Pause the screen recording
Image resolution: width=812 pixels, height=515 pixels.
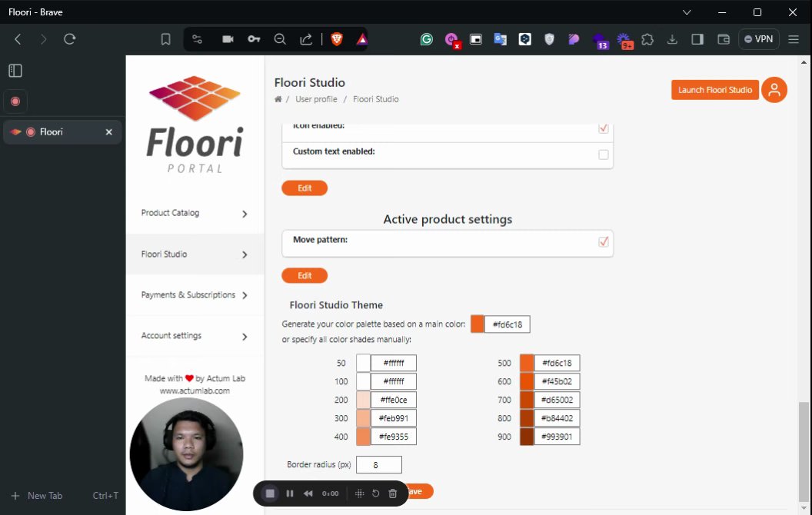point(290,493)
